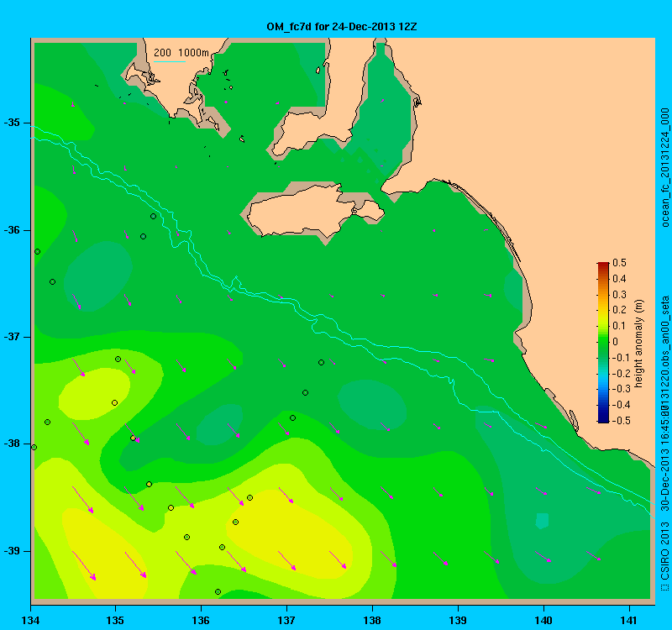The image size is (672, 630).
Task: Click the height anomaly color scale bar
Action: coord(603,343)
